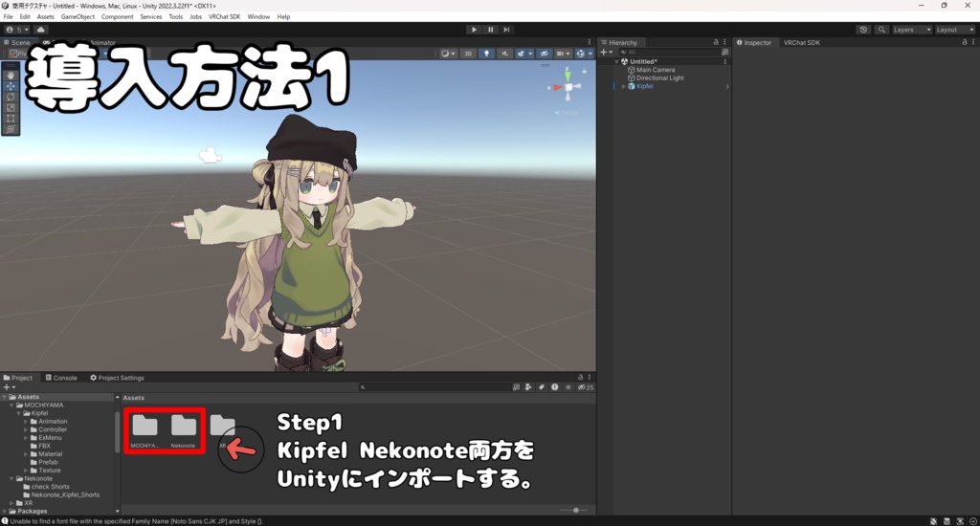
Task: Adjust the asset icon size slider
Action: (x=575, y=511)
